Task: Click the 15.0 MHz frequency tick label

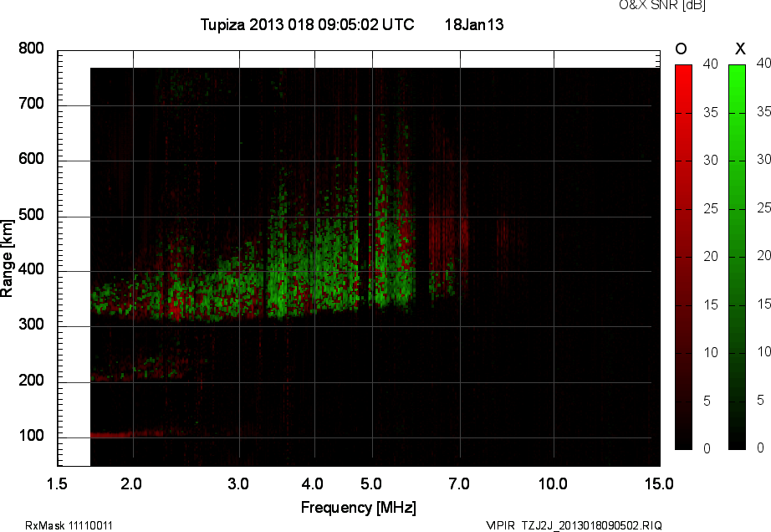Action: [659, 483]
